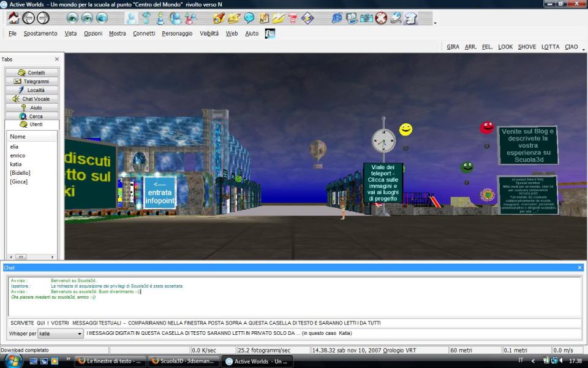Click the mouse mode toolbar icon
588x368 pixels.
coord(396,18)
